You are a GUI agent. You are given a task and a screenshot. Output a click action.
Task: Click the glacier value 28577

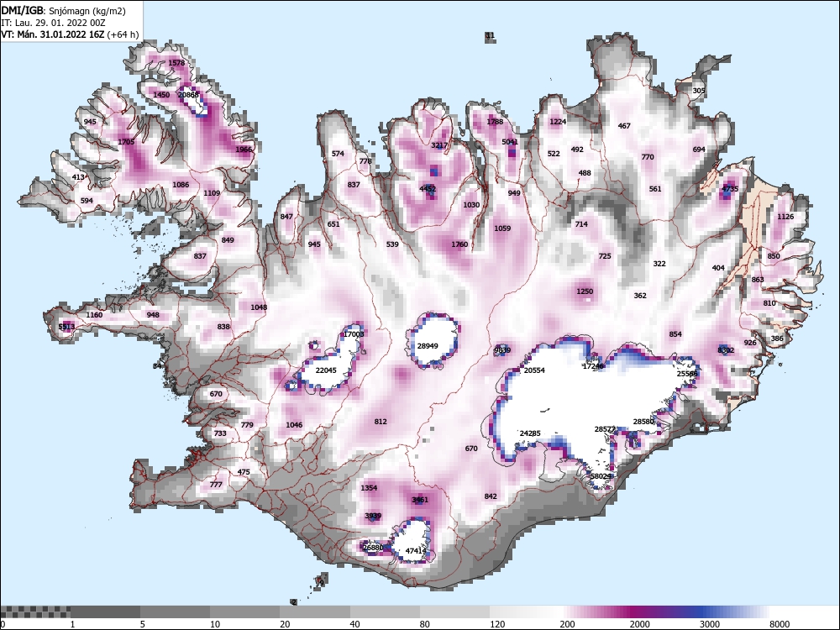point(605,429)
